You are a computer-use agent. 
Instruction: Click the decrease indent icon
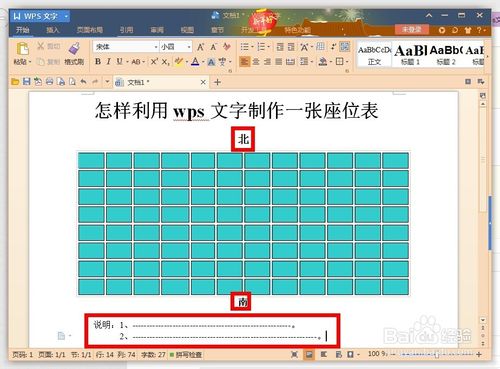pos(280,47)
